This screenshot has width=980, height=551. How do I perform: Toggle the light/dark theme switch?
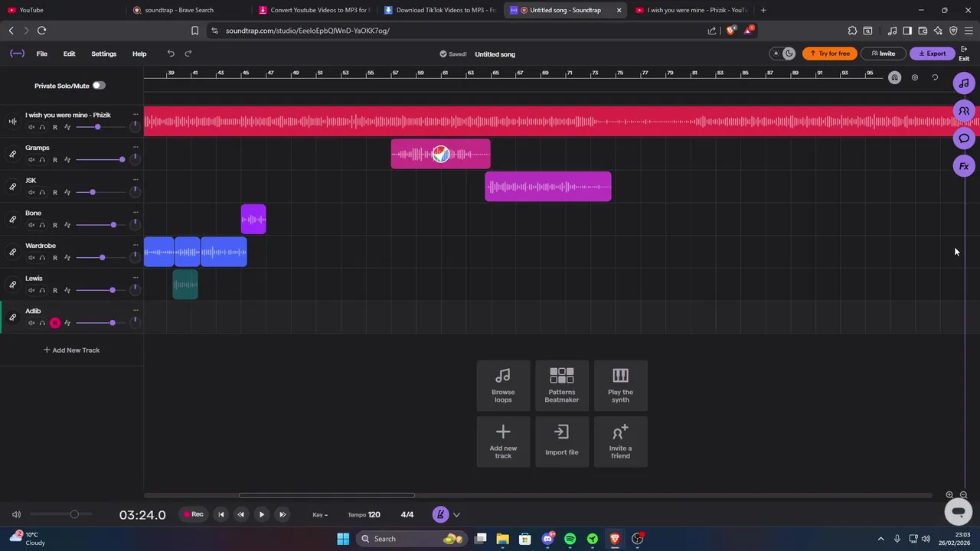781,54
